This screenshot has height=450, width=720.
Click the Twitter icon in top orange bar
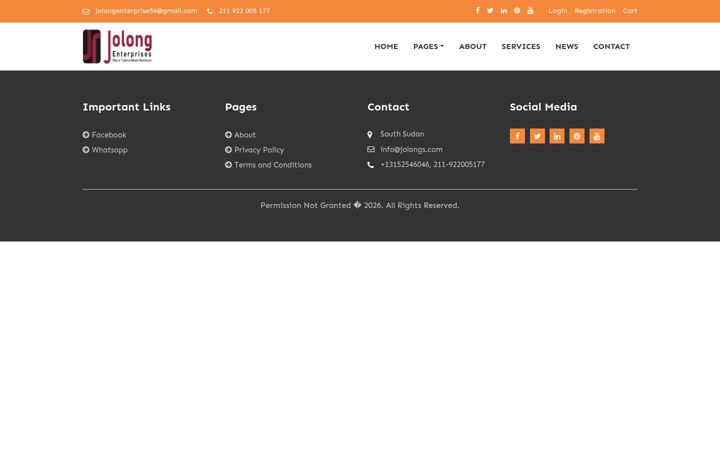(490, 11)
